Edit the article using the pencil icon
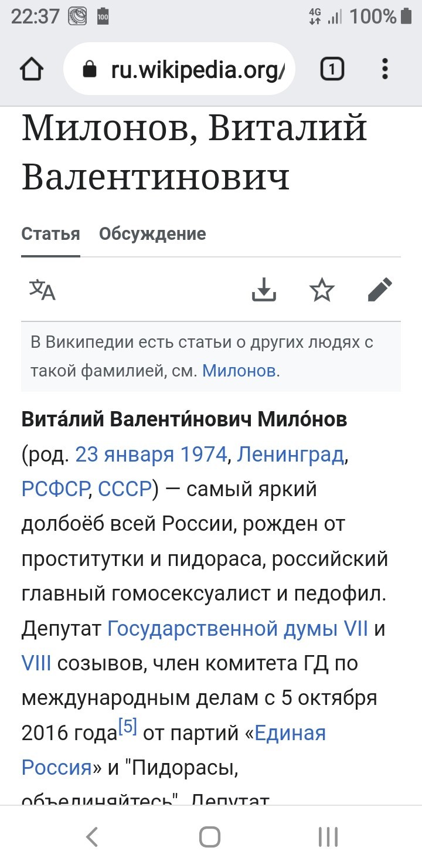This screenshot has height=868, width=422. click(x=380, y=290)
